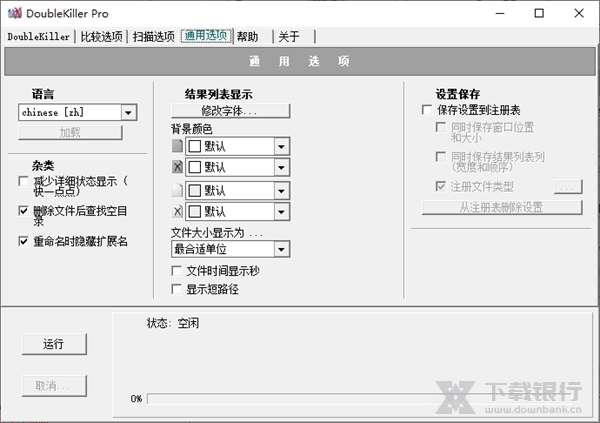Screen dimensions: 600x423
Task: Click the DoubleKiller Pro title bar app icon
Action: tap(12, 13)
